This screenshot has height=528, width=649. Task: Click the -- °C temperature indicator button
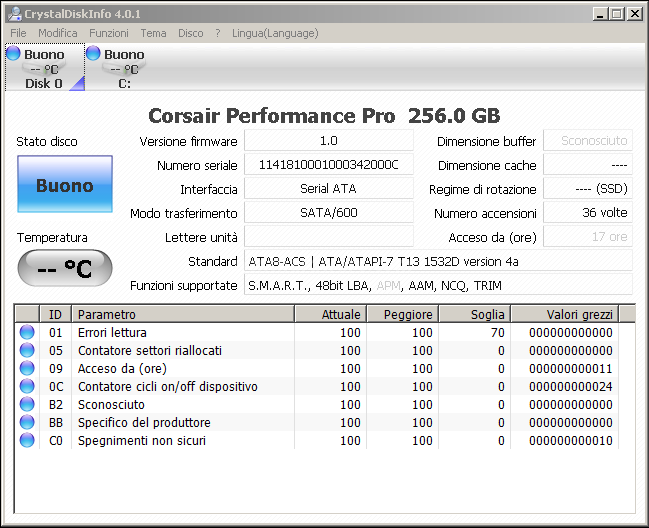[x=65, y=268]
